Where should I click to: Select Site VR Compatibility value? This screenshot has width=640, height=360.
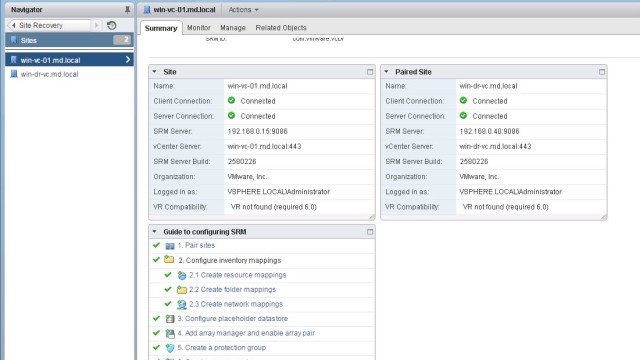pyautogui.click(x=274, y=207)
